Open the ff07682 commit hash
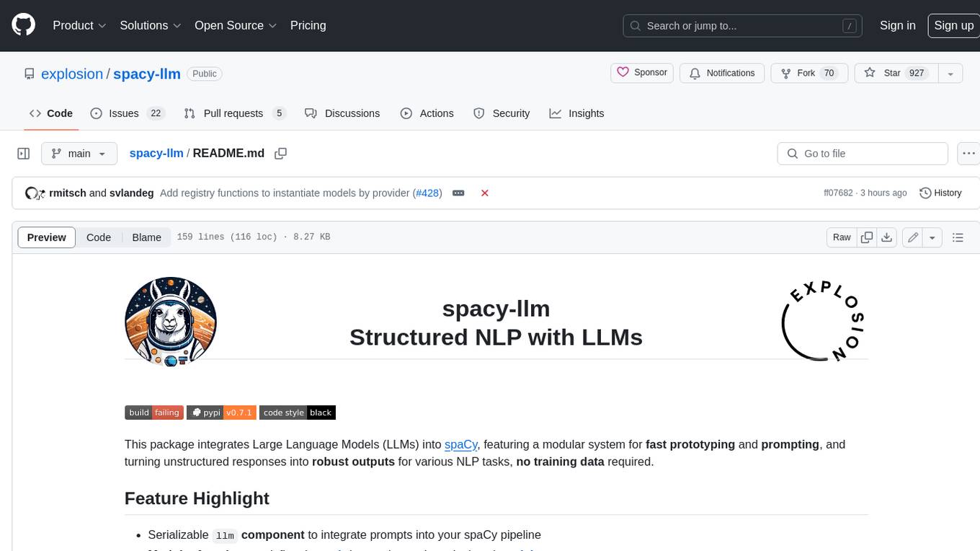The width and height of the screenshot is (980, 551). 838,193
